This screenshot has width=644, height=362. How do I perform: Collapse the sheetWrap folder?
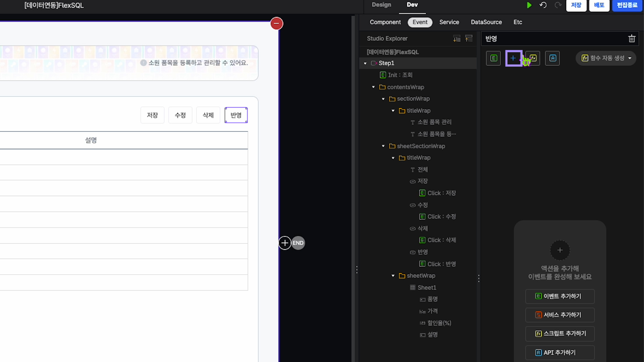pos(393,276)
